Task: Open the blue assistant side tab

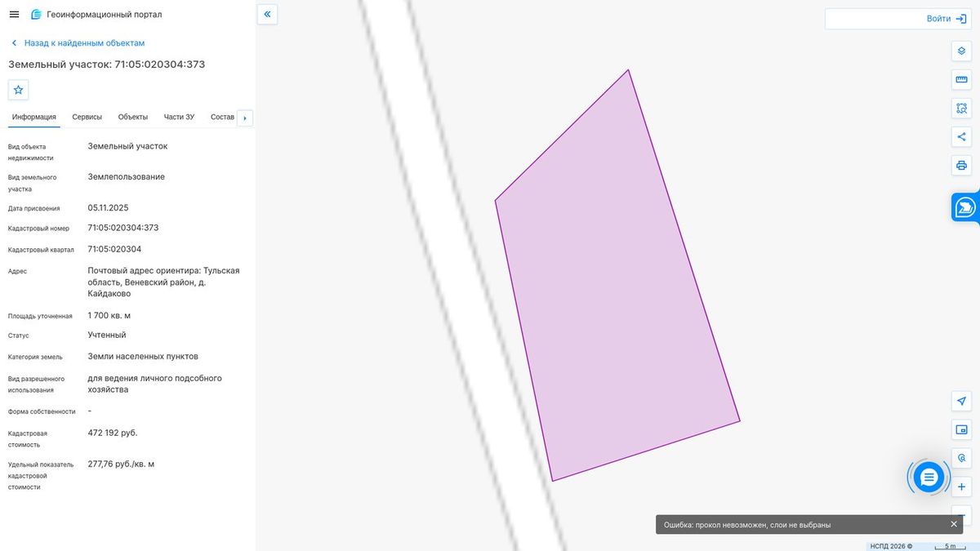Action: tap(965, 207)
